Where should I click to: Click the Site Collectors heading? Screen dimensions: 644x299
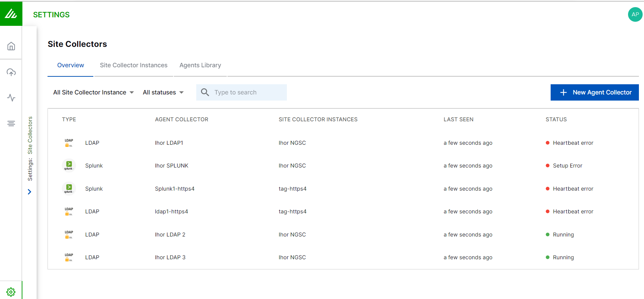[x=77, y=44]
